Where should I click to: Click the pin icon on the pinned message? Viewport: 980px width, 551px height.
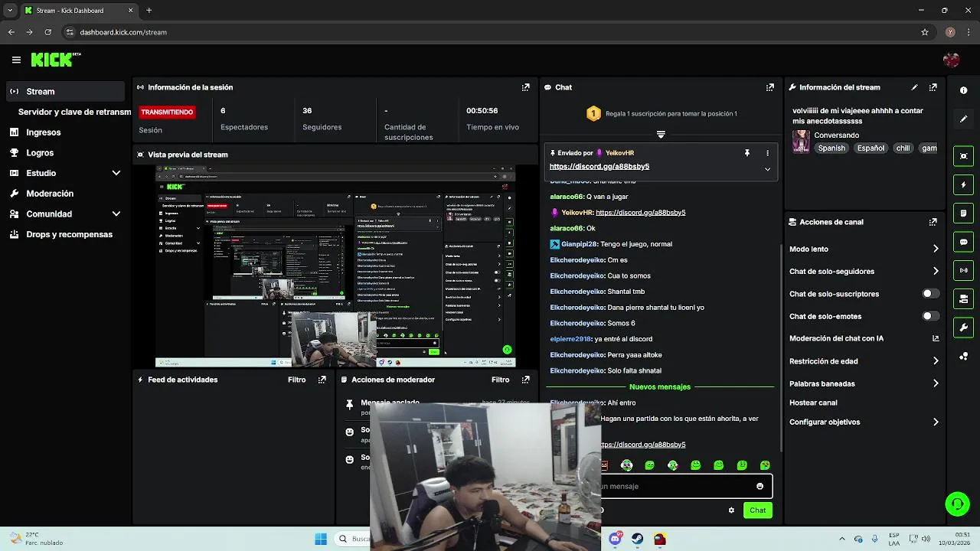pos(746,153)
